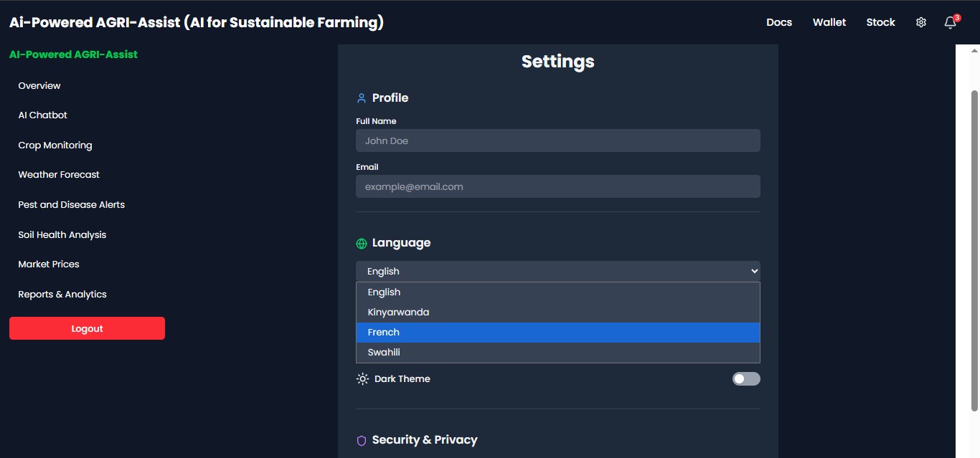
Task: Click the Security & Privacy shield icon
Action: [x=362, y=440]
